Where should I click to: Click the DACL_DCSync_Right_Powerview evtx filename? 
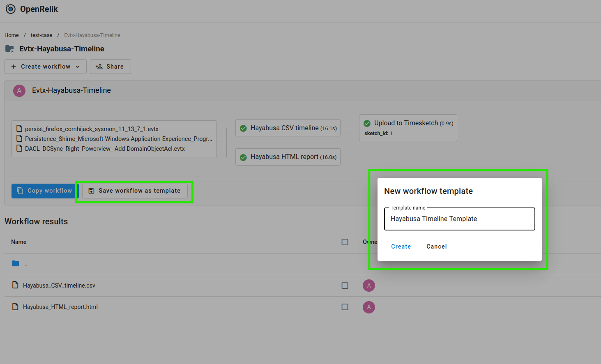105,149
